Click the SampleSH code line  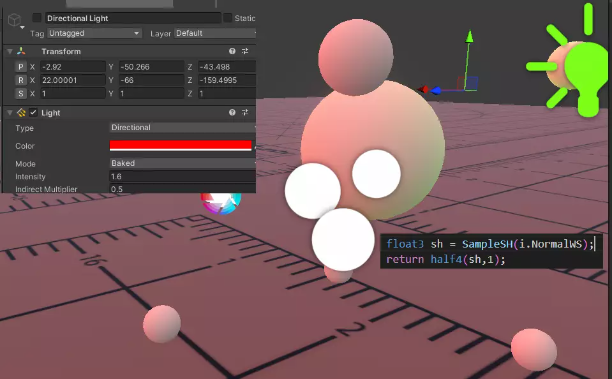pyautogui.click(x=490, y=244)
